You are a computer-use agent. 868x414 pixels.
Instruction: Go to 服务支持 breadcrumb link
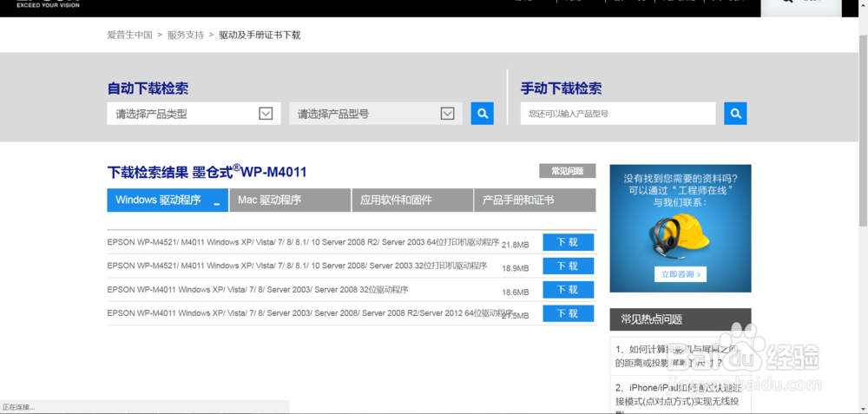(x=186, y=35)
